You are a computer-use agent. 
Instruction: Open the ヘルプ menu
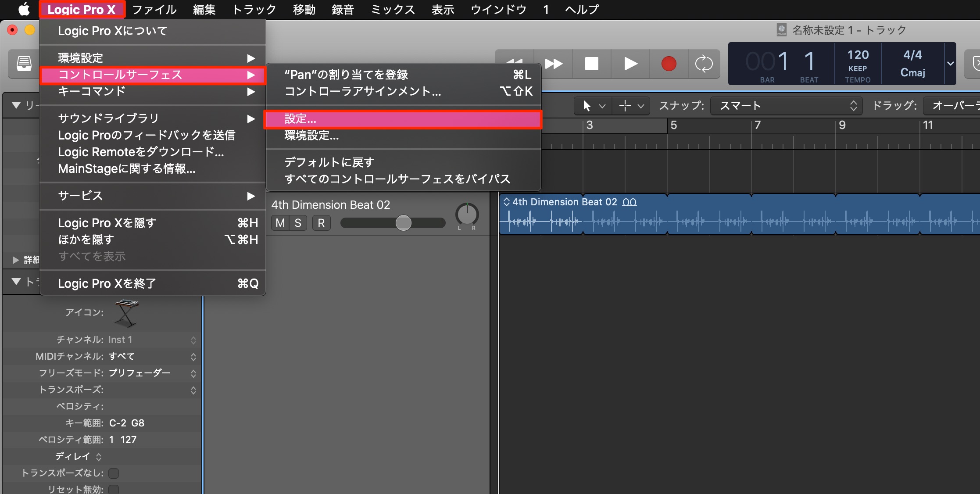coord(582,9)
